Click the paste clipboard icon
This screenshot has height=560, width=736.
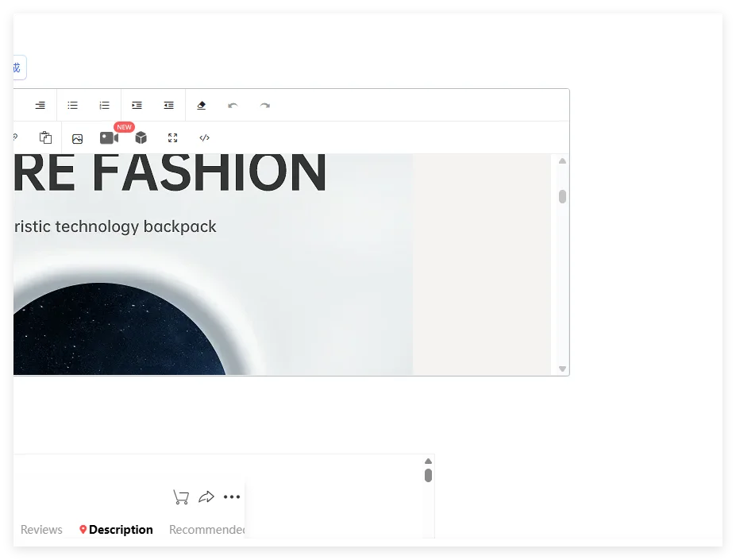[x=45, y=137]
